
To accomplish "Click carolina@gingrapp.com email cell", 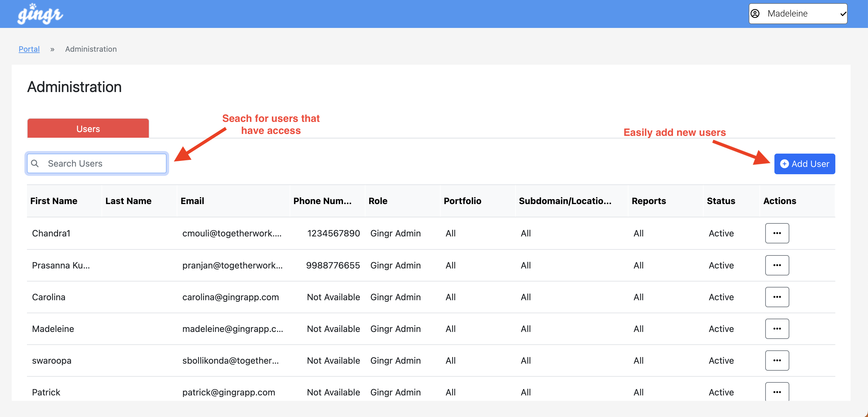I will click(230, 297).
